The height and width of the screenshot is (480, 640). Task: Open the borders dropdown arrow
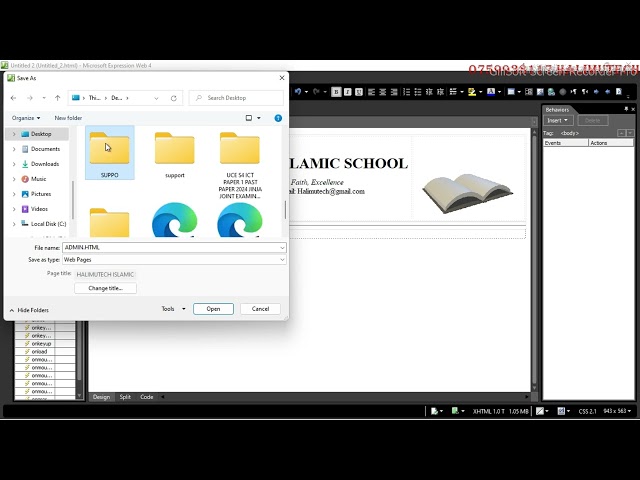[462, 92]
